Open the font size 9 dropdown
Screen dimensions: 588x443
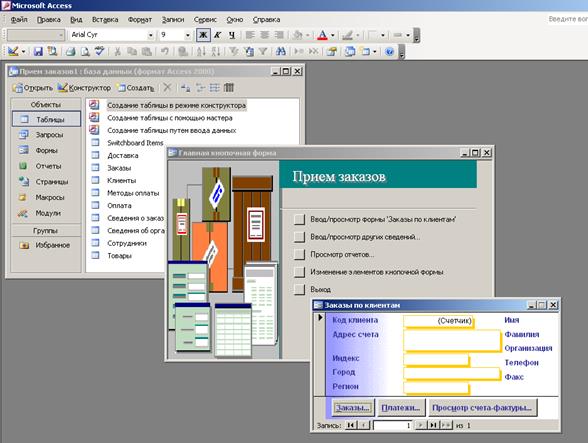click(188, 35)
